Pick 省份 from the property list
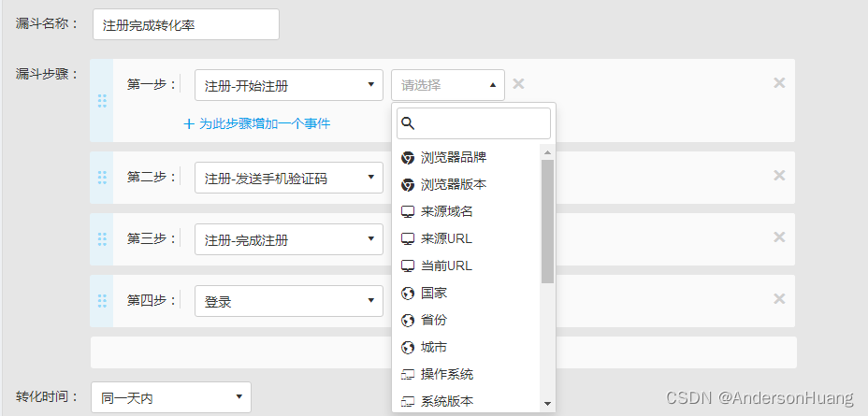Screen dimensions: 868x416 [x=466, y=321]
